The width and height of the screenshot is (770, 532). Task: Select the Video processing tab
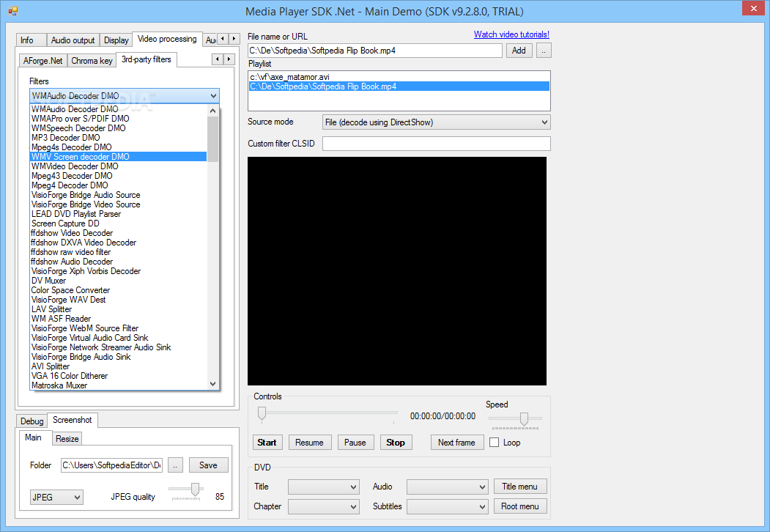click(167, 39)
